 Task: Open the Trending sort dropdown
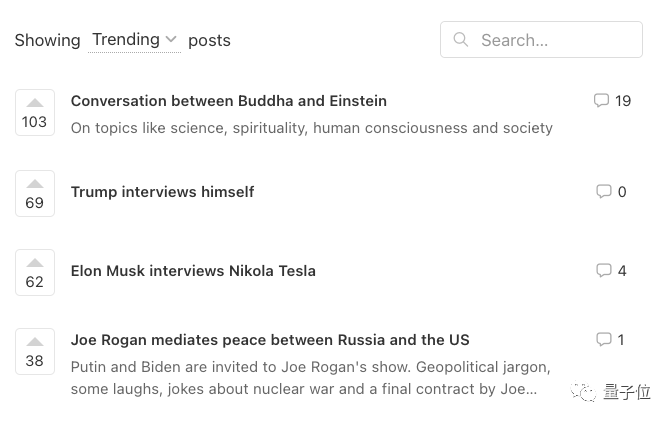point(134,40)
